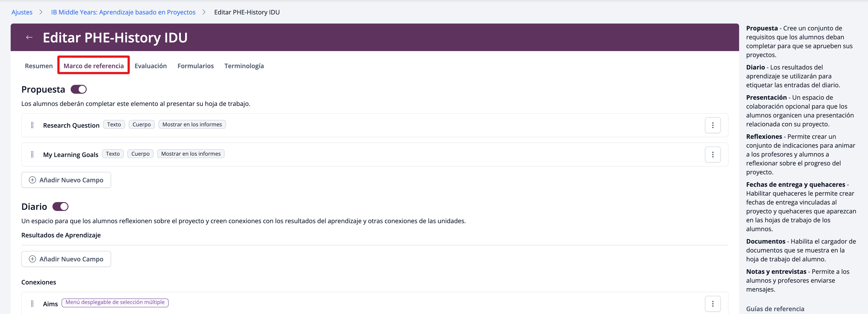Viewport: 868px width, 314px height.
Task: Select the Terminología tab
Action: (x=244, y=66)
